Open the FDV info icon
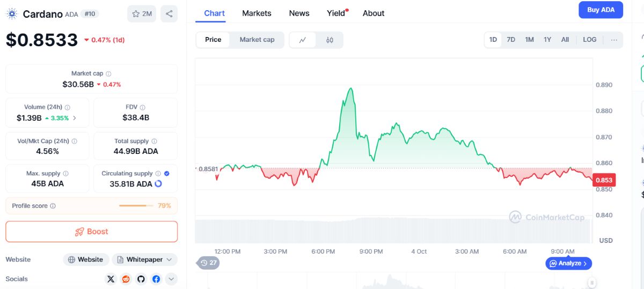The image size is (644, 289). [x=142, y=107]
